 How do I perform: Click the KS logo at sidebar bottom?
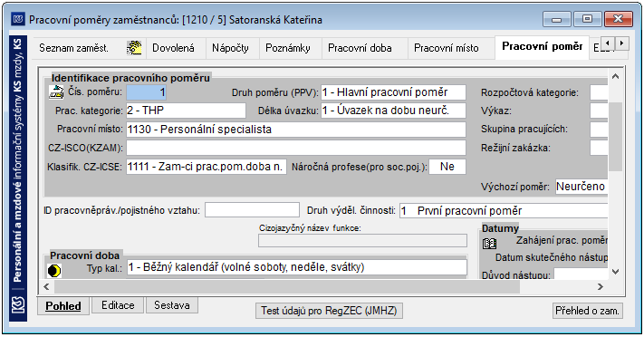coord(17,305)
